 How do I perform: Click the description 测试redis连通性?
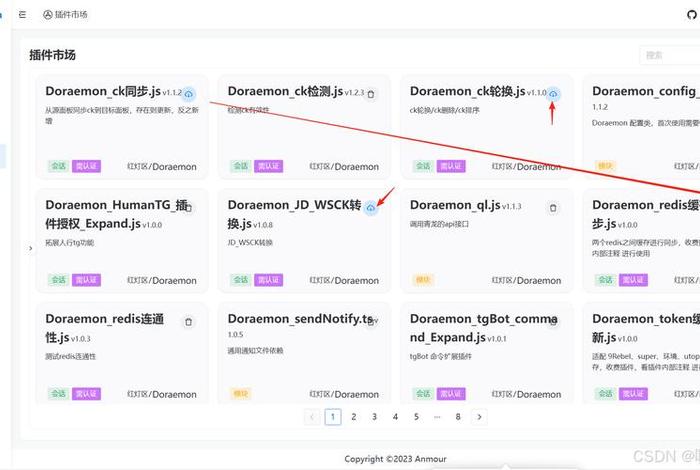(71, 356)
